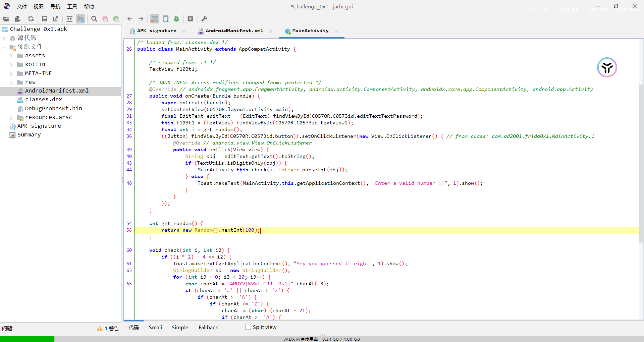Toggle flatten packages view button
Image resolution: width=644 pixels, height=342 pixels.
coord(80,19)
